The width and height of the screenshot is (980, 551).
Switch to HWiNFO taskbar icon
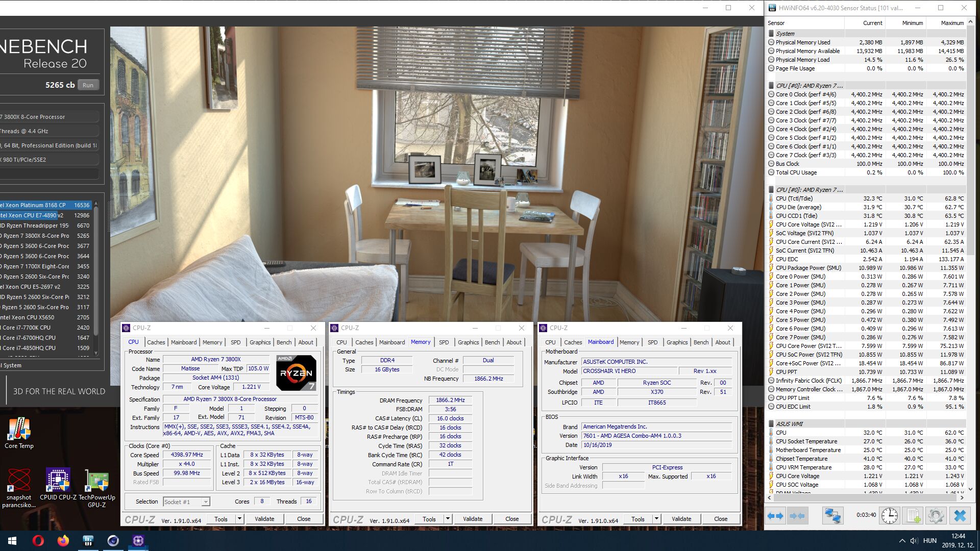[88, 540]
